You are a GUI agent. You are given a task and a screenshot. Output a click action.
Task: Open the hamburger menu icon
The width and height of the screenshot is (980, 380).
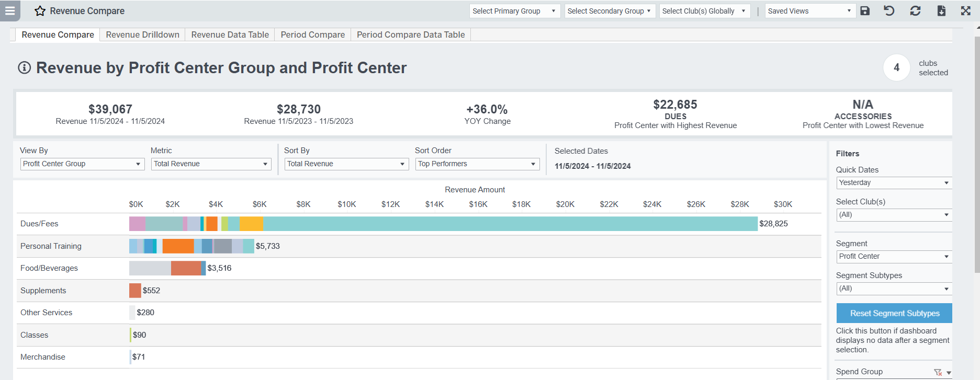click(x=10, y=10)
